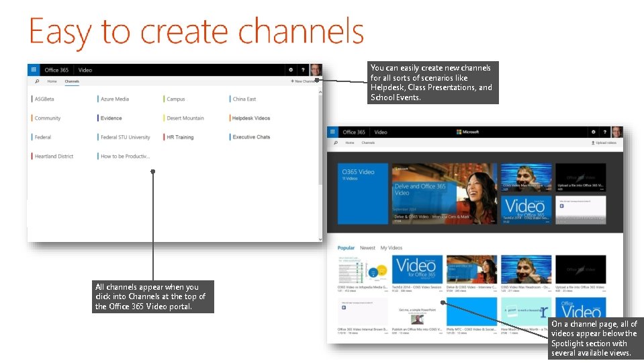Open How Much is Video Worth thumbnail

[526, 312]
